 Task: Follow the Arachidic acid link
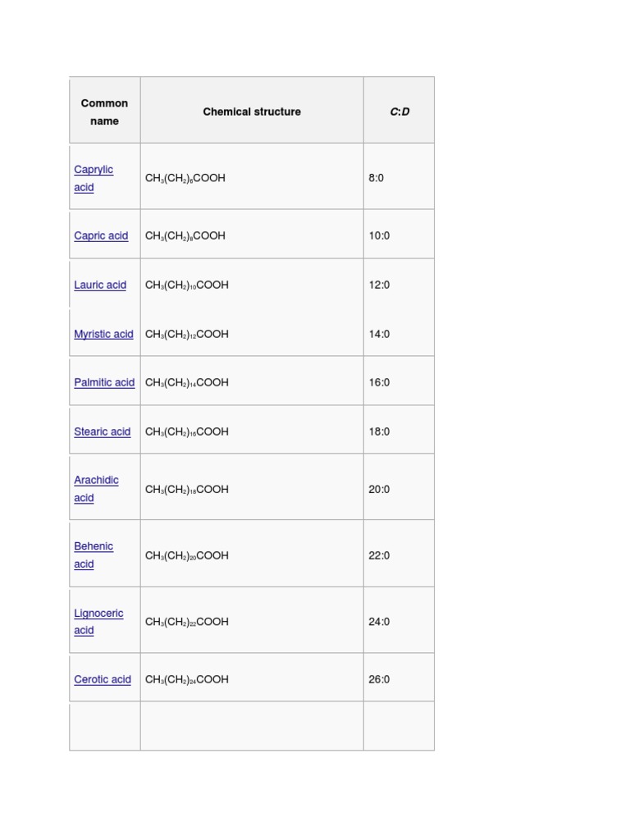(96, 481)
